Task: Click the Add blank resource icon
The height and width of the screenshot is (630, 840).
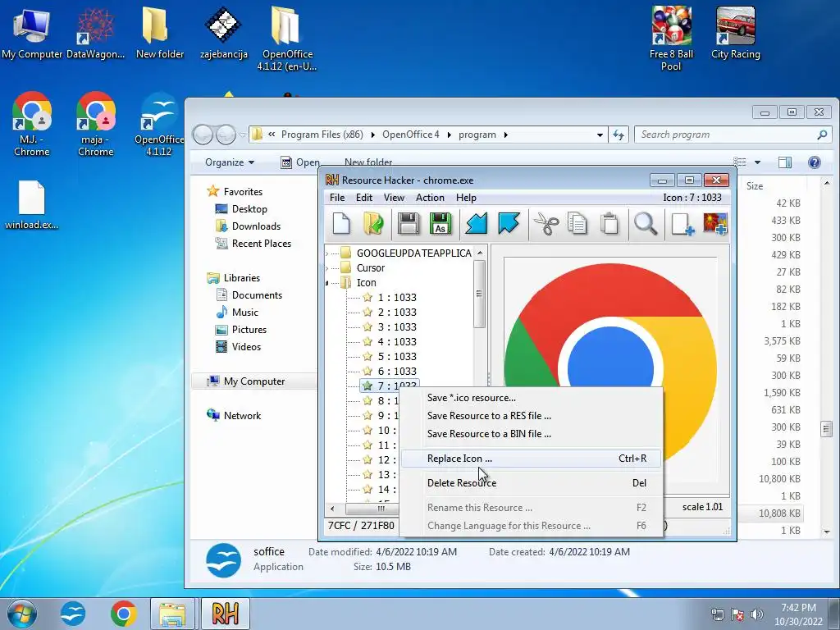Action: pyautogui.click(x=682, y=224)
